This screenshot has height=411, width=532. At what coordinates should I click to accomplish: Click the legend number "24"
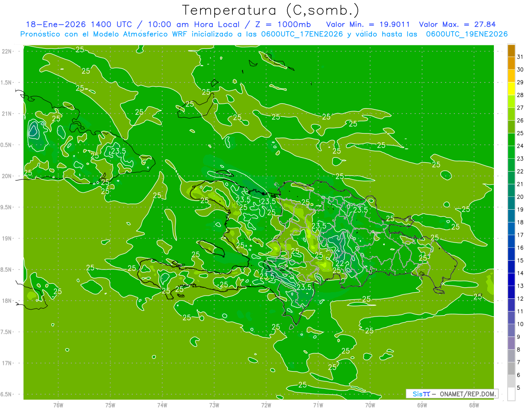point(520,146)
